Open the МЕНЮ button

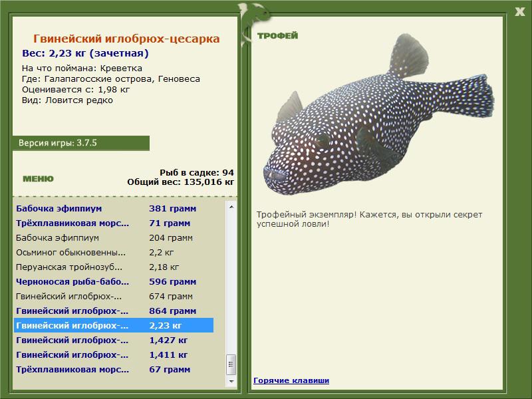38,179
